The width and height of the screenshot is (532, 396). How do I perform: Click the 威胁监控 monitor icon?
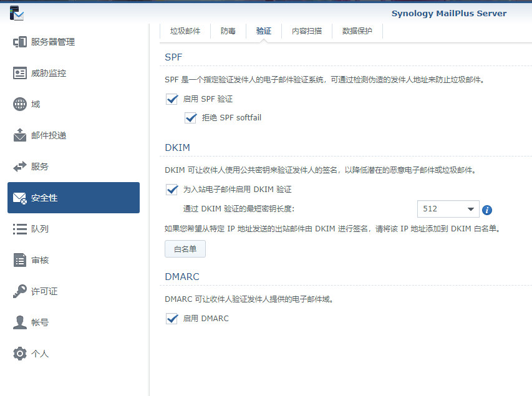coord(20,73)
